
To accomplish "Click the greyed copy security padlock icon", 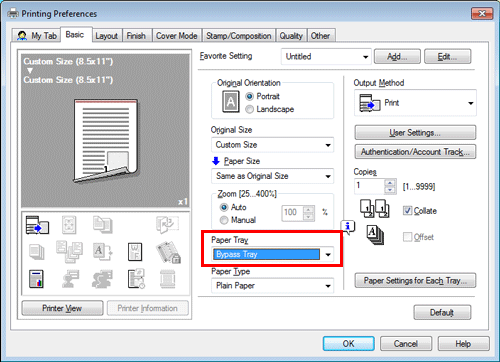I will click(168, 253).
